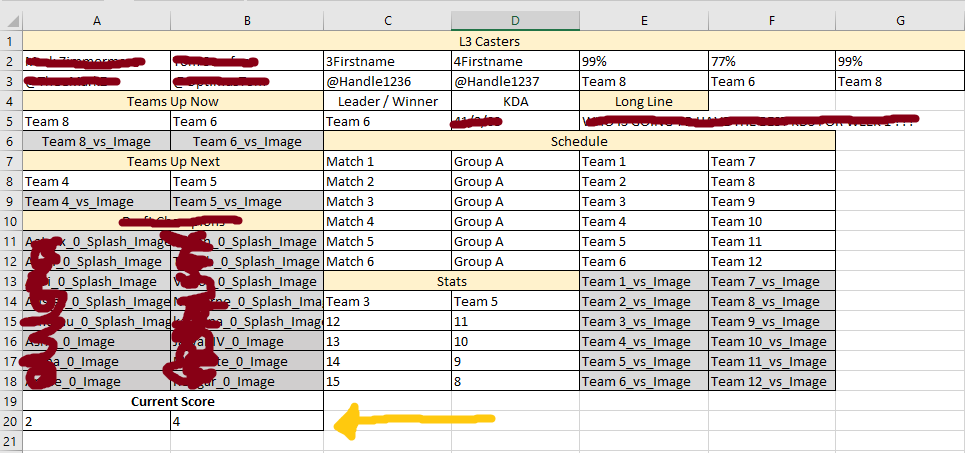
Task: Click the Team 12_vs_Image cell
Action: pos(772,381)
